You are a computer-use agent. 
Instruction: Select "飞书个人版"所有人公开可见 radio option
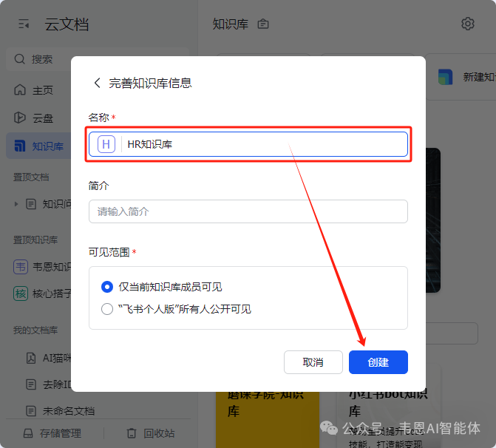tap(107, 309)
